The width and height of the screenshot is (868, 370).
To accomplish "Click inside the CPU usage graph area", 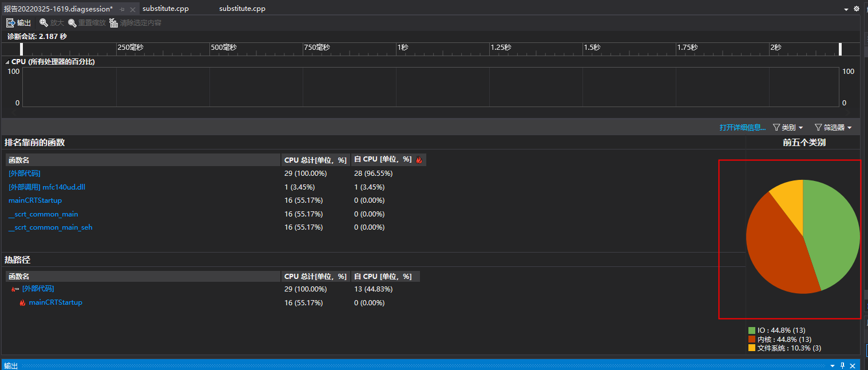I will point(430,87).
